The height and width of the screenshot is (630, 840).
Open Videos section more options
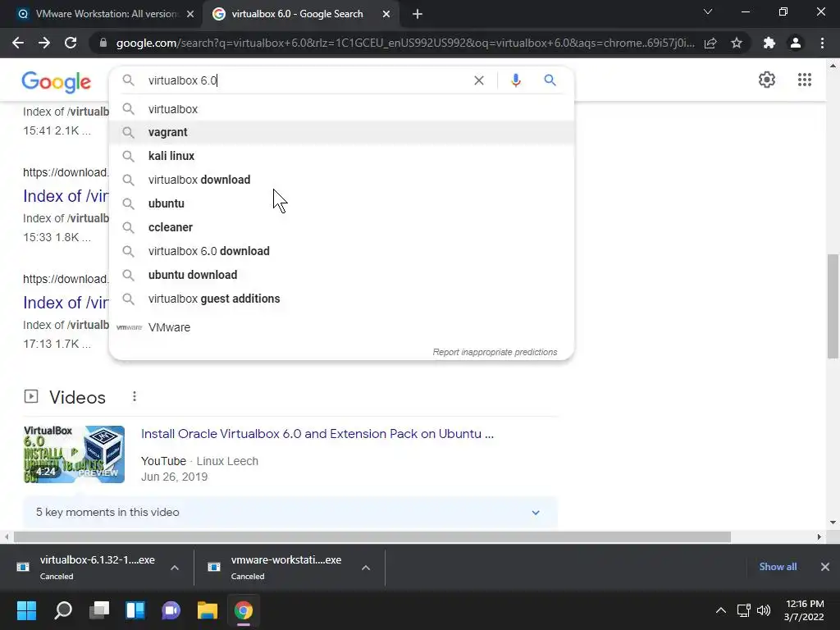[x=135, y=396]
